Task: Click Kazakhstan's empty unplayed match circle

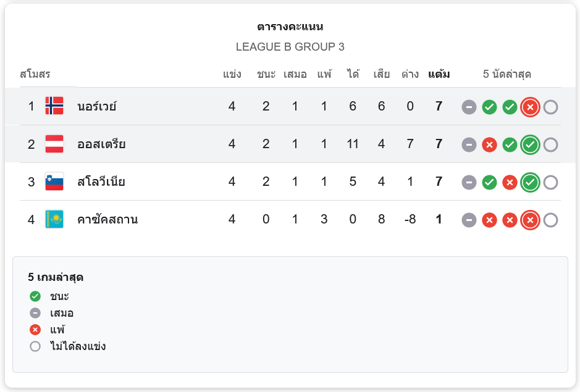Action: [x=550, y=220]
